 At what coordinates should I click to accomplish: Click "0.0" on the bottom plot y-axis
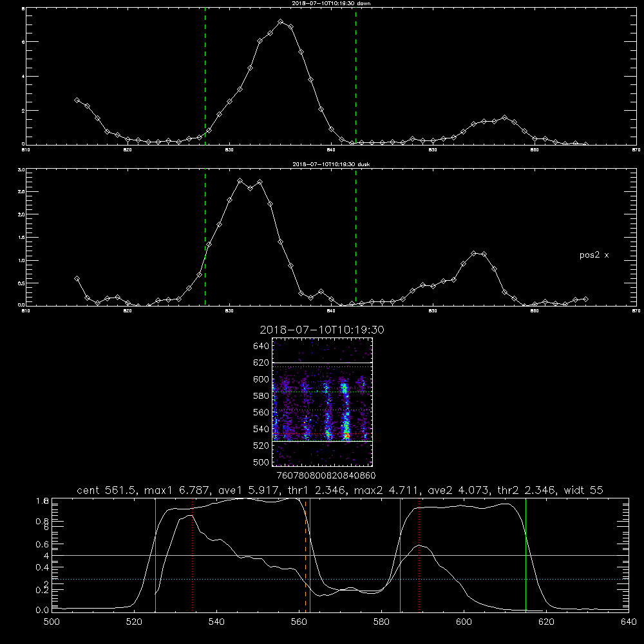click(x=42, y=611)
